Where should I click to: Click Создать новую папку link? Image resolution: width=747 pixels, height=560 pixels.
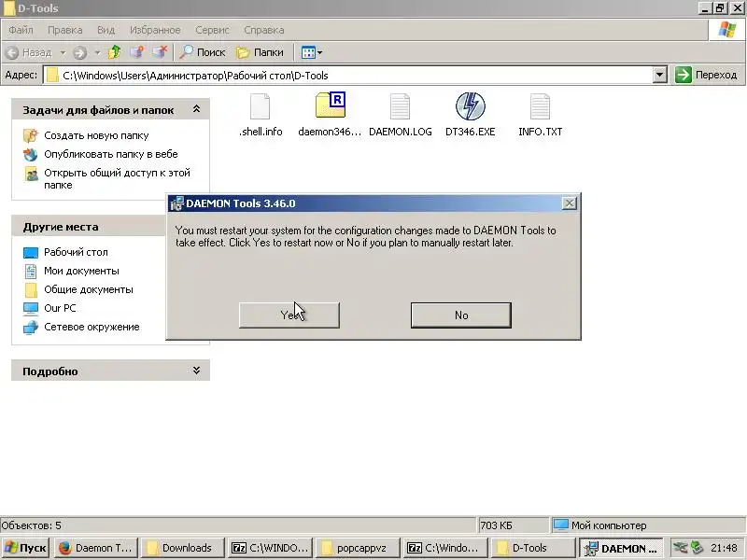[x=96, y=135]
